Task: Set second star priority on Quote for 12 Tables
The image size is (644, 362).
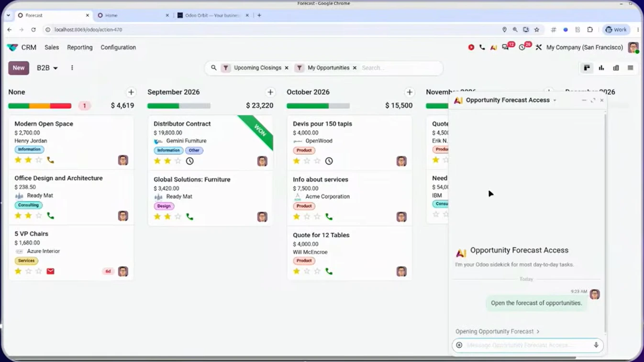Action: coord(307,271)
